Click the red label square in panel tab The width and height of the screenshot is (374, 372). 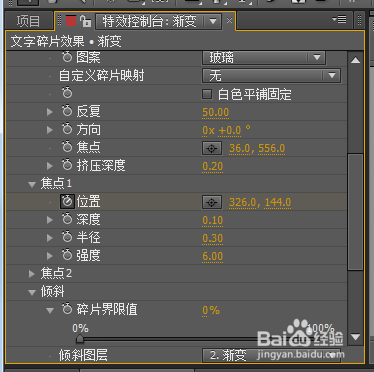pos(71,21)
